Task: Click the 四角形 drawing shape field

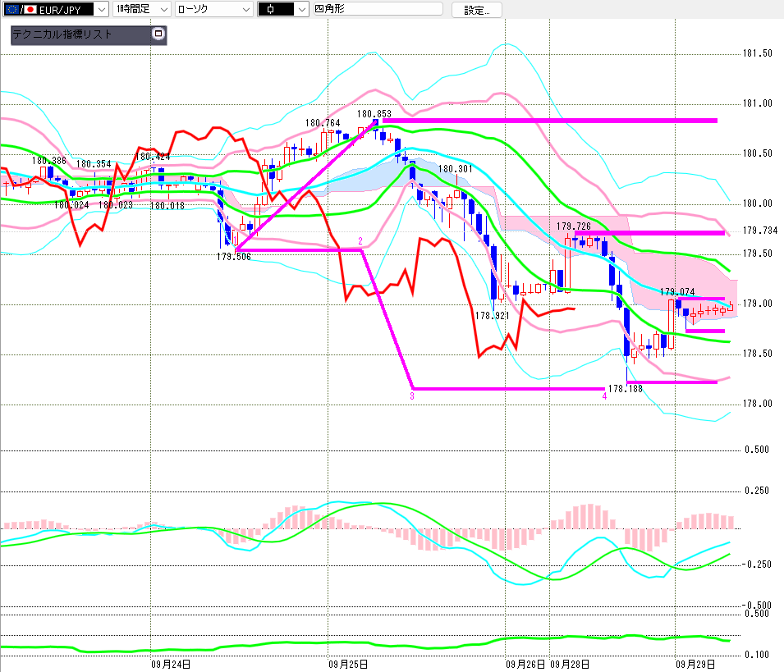Action: coord(378,9)
